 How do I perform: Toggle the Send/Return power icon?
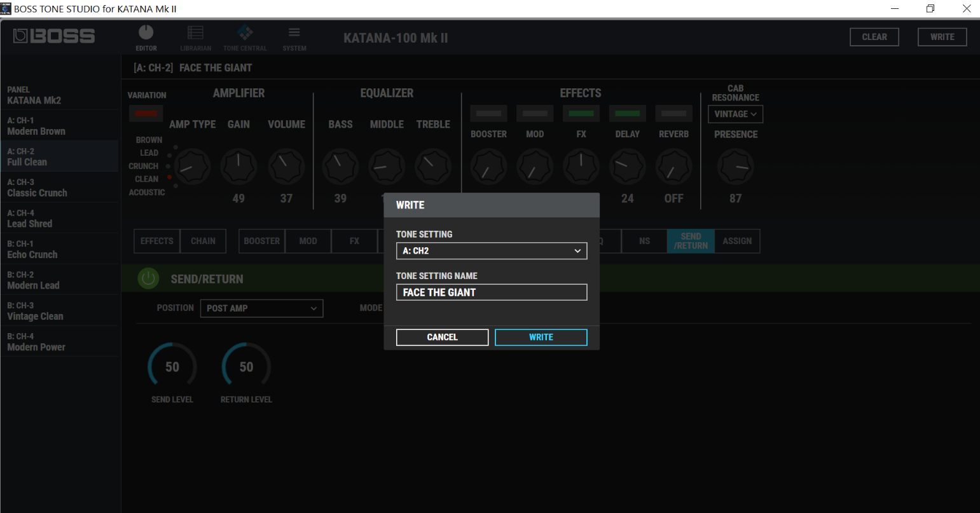(148, 278)
